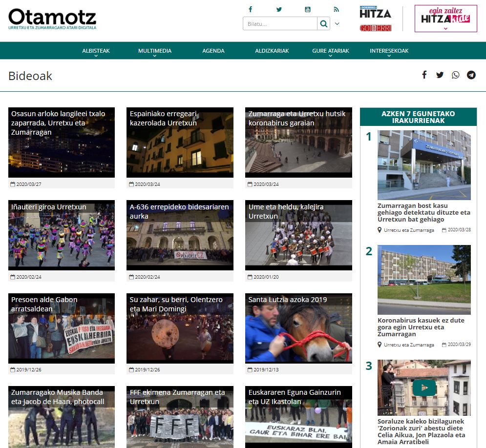The height and width of the screenshot is (448, 486).
Task: Click the search magnifier button
Action: [x=323, y=24]
